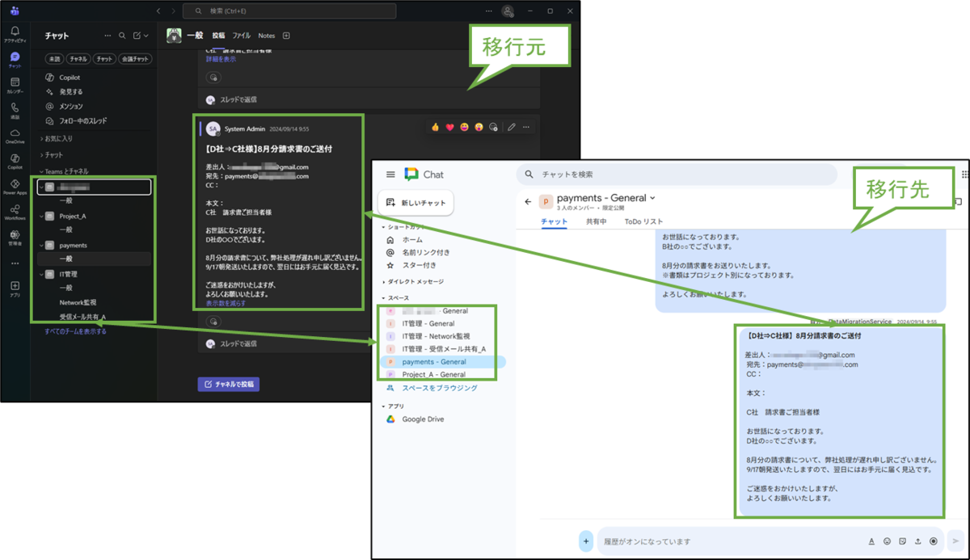
Task: Go back in Teams history
Action: [x=158, y=11]
